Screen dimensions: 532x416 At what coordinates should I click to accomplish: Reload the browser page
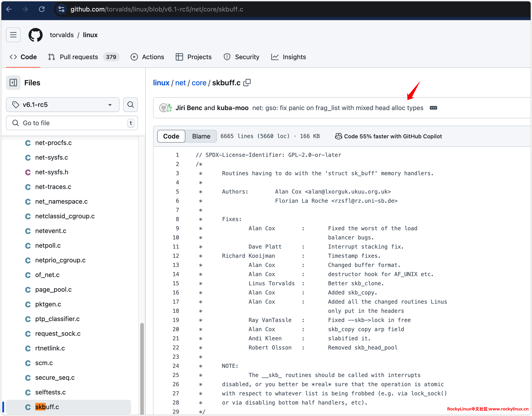pos(42,9)
